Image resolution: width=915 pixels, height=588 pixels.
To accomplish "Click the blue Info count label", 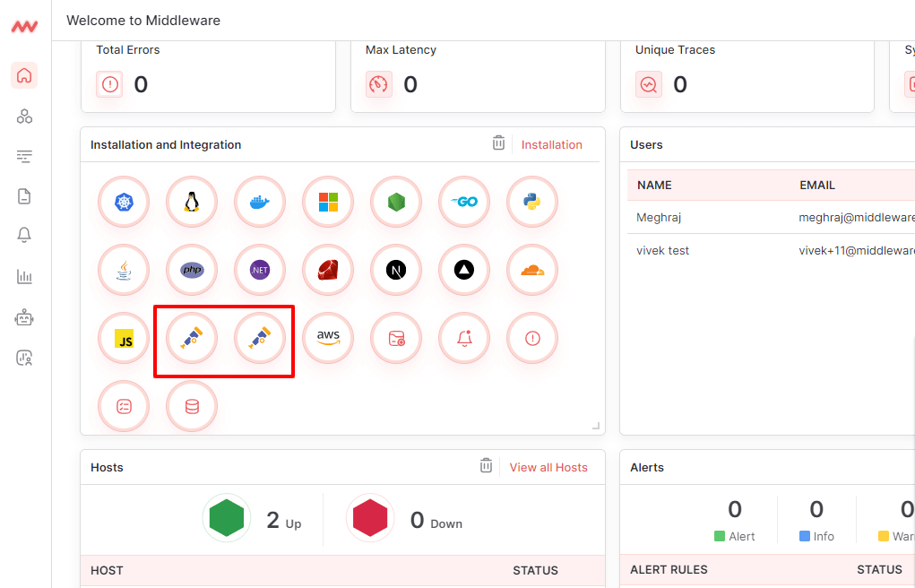I will pyautogui.click(x=816, y=536).
